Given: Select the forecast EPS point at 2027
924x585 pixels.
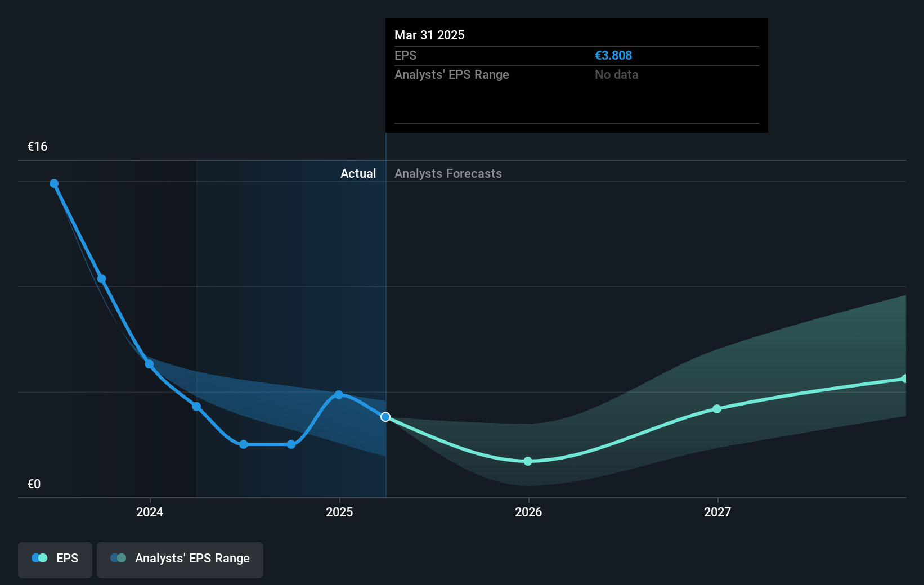Looking at the screenshot, I should [717, 409].
